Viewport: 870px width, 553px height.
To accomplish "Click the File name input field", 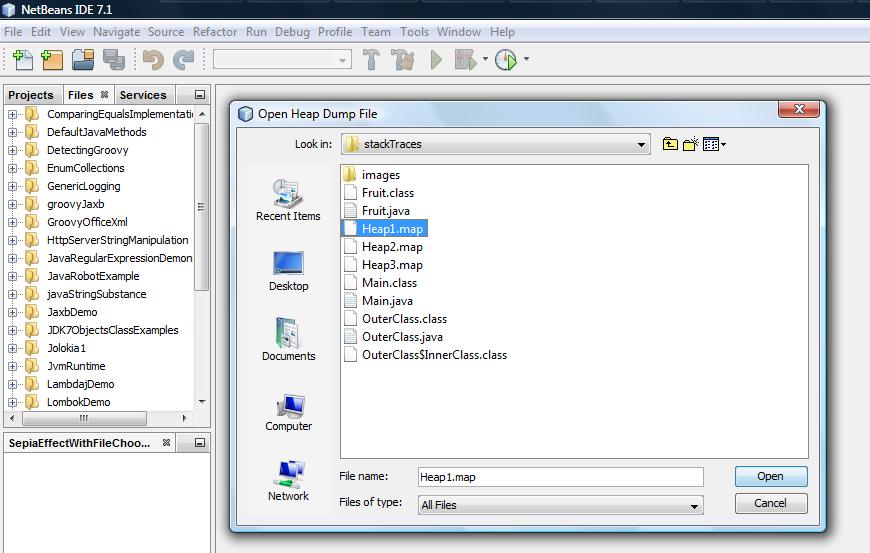I will 560,477.
